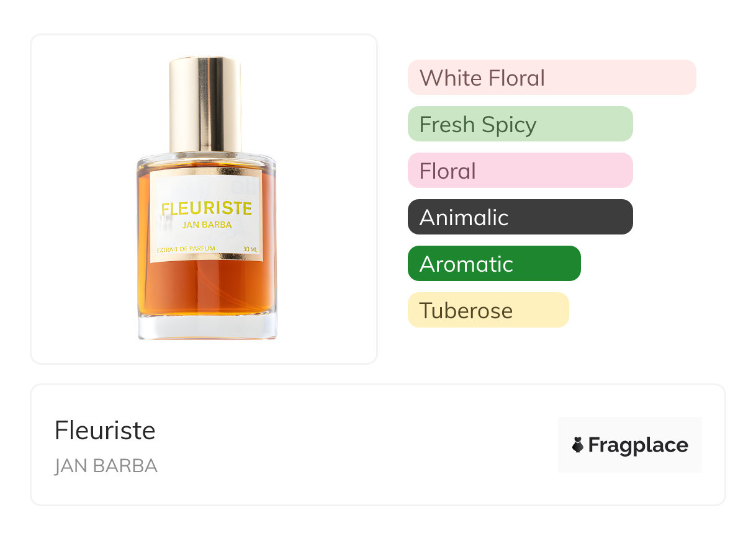Click the Fragplace perfume bottle logo icon
The image size is (756, 536).
[578, 445]
